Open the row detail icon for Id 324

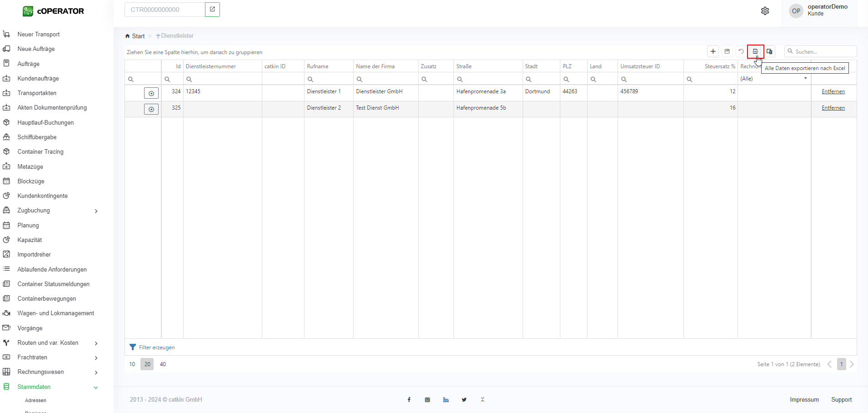[151, 93]
